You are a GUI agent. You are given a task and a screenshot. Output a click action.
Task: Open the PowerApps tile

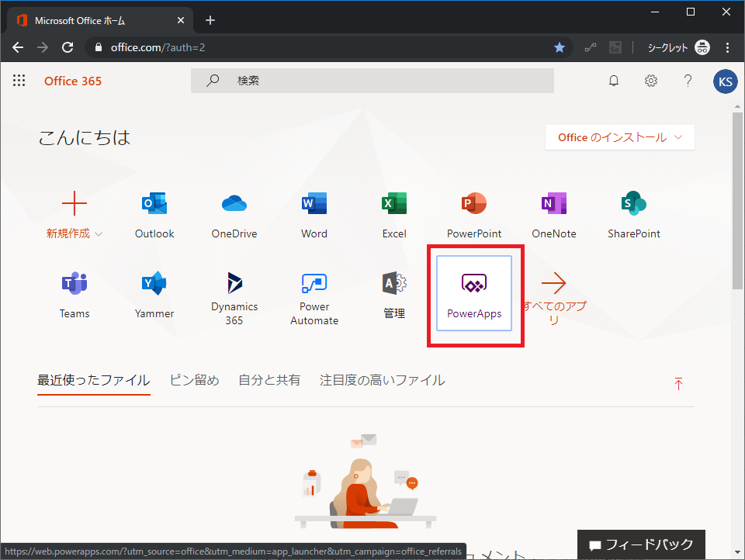pyautogui.click(x=474, y=293)
